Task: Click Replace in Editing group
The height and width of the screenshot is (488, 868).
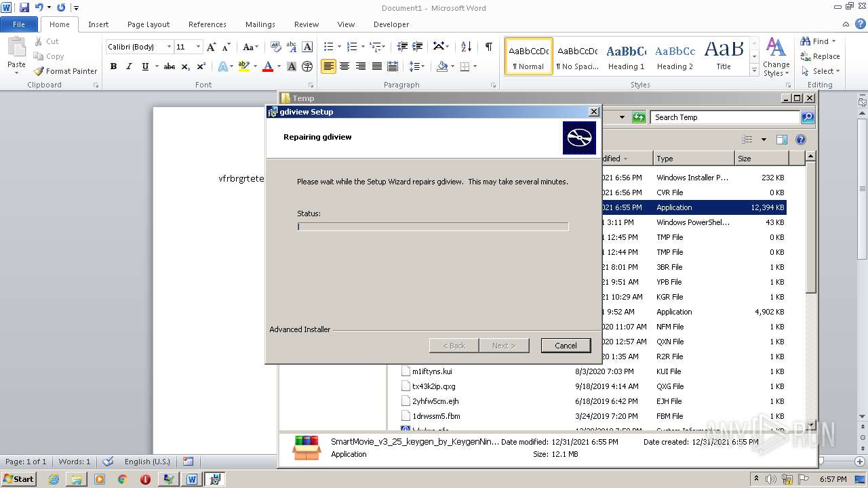Action: tap(821, 56)
